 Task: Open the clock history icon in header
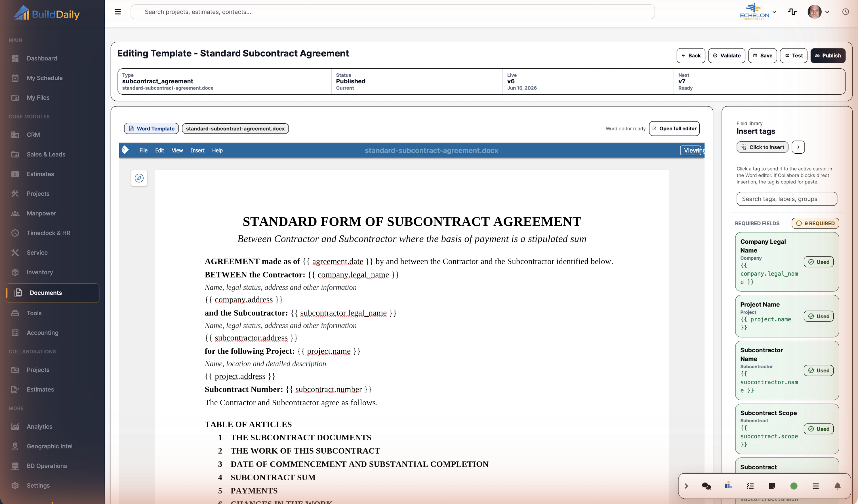pos(846,12)
